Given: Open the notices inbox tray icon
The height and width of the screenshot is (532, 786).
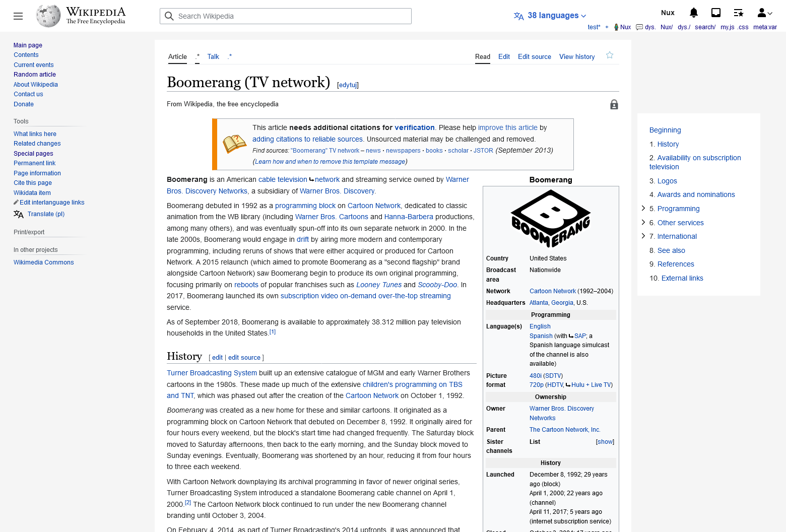Looking at the screenshot, I should (716, 13).
